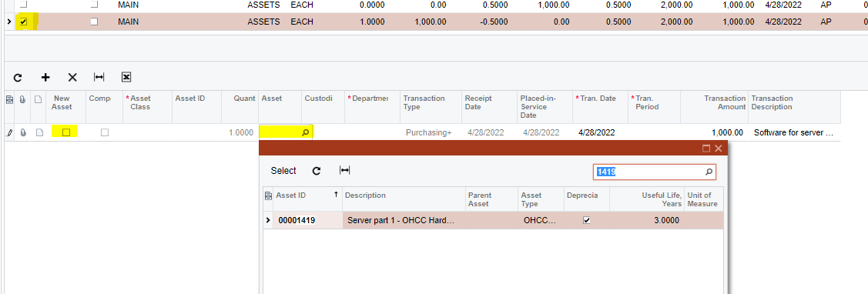This screenshot has width=868, height=294.
Task: Close the asset lookup popup
Action: tap(718, 149)
